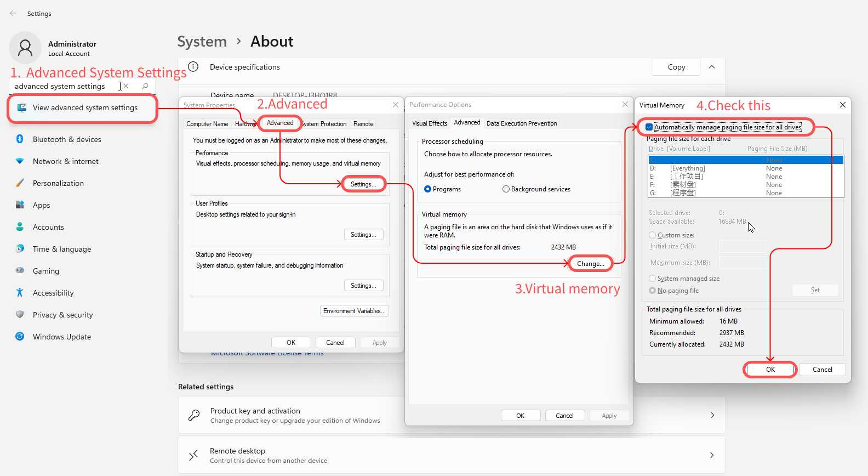Click Initial size (MB) field
This screenshot has width=868, height=476.
(x=743, y=246)
